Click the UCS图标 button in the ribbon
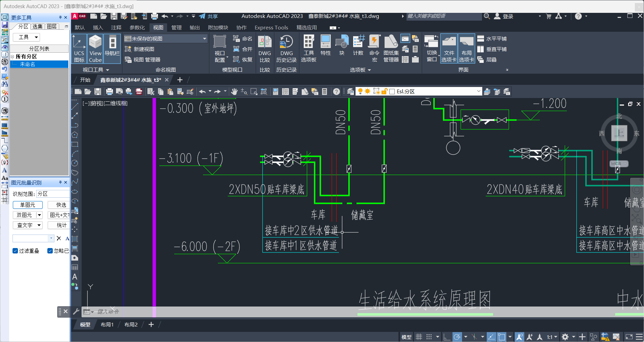644x342 pixels. (79, 49)
